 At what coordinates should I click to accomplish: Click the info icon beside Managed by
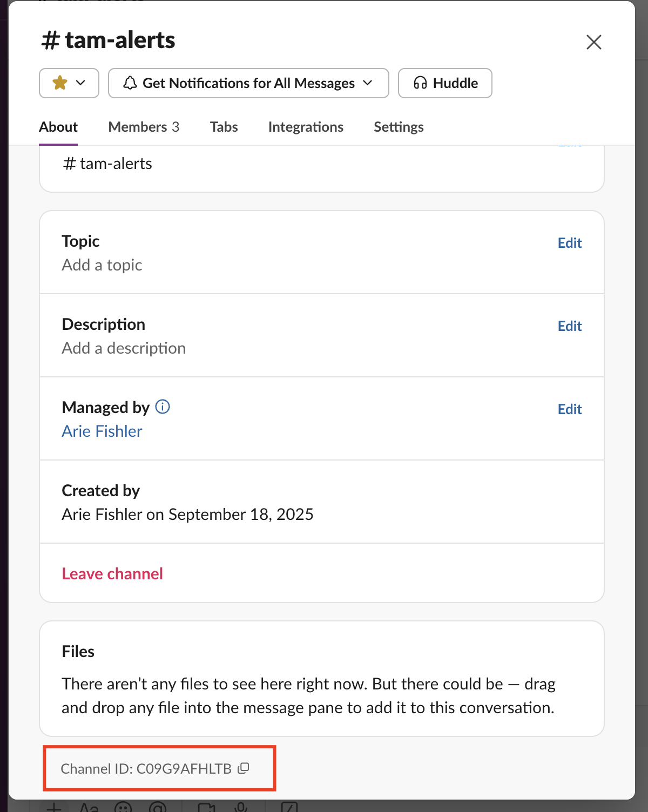click(163, 407)
